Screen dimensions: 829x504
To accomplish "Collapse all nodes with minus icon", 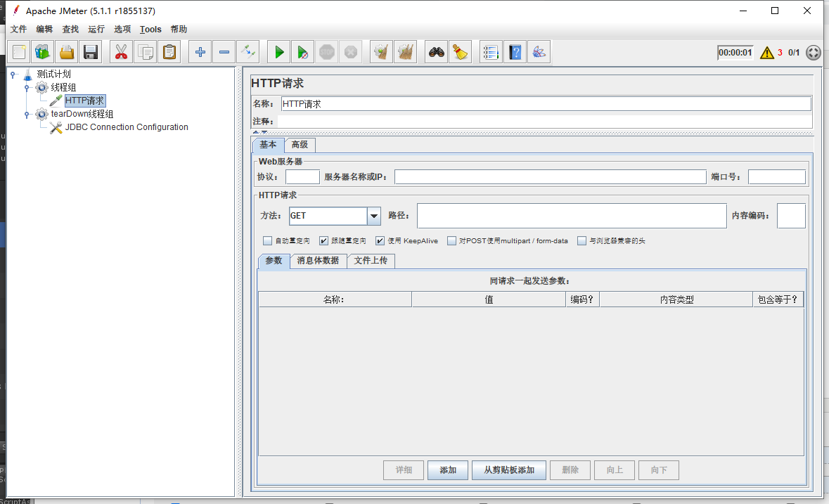I will tap(224, 52).
